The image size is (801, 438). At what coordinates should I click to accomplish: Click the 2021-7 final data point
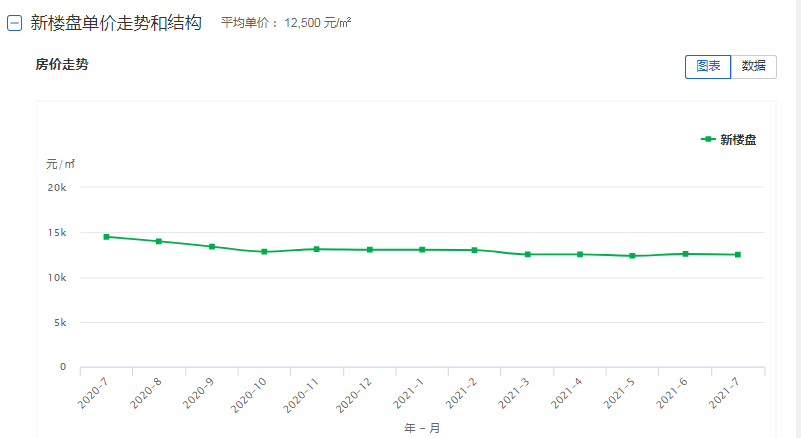click(738, 255)
